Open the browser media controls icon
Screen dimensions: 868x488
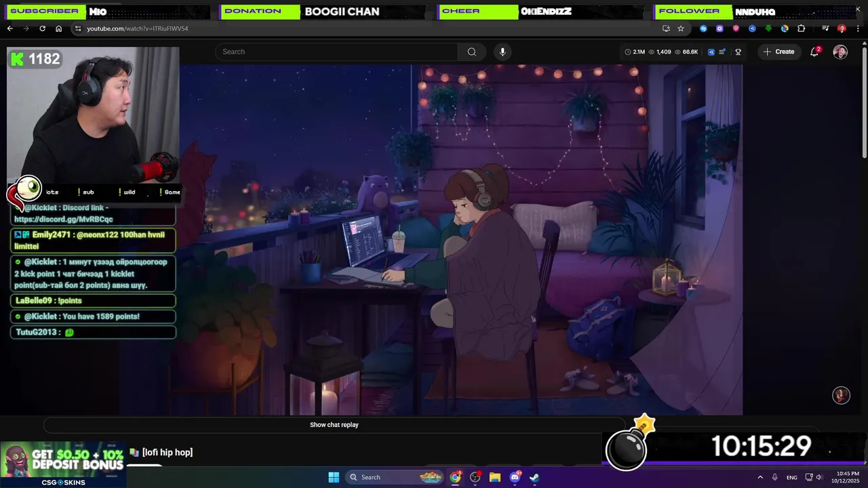pyautogui.click(x=825, y=28)
